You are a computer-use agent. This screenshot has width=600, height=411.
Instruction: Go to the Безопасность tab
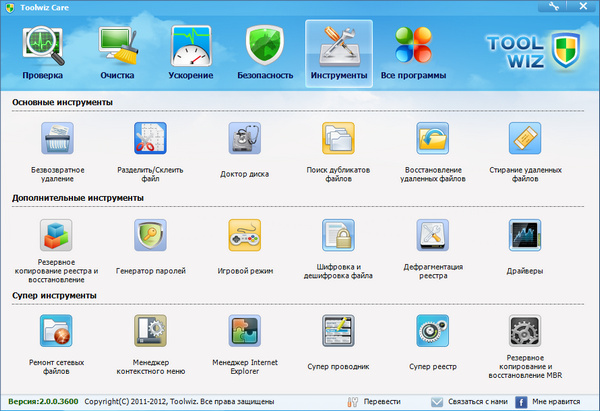(x=265, y=52)
